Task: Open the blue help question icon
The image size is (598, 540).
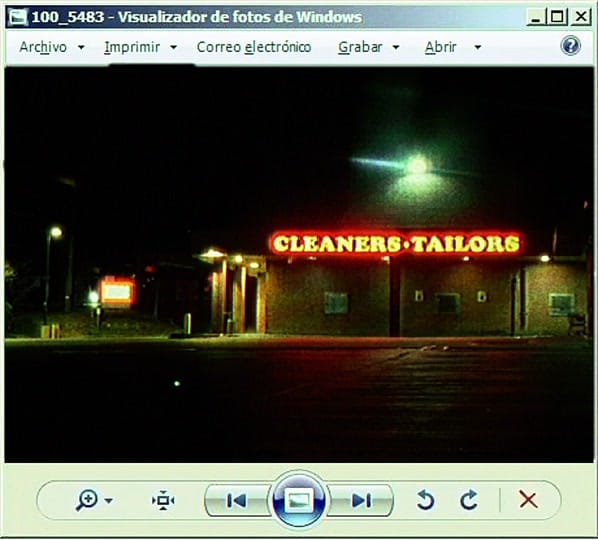Action: coord(571,46)
